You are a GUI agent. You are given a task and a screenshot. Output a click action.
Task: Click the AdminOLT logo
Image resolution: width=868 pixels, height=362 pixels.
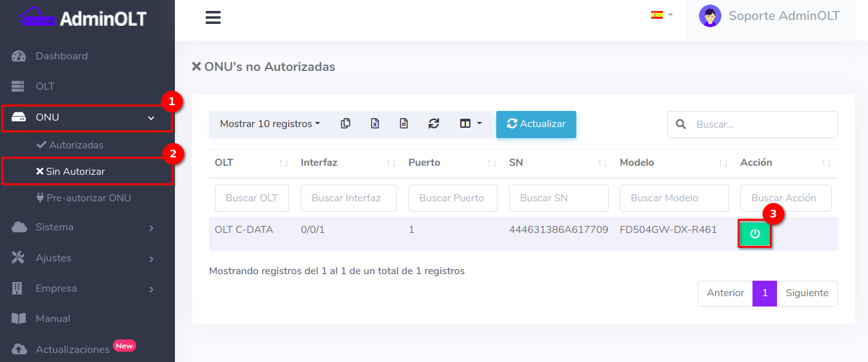(x=83, y=18)
